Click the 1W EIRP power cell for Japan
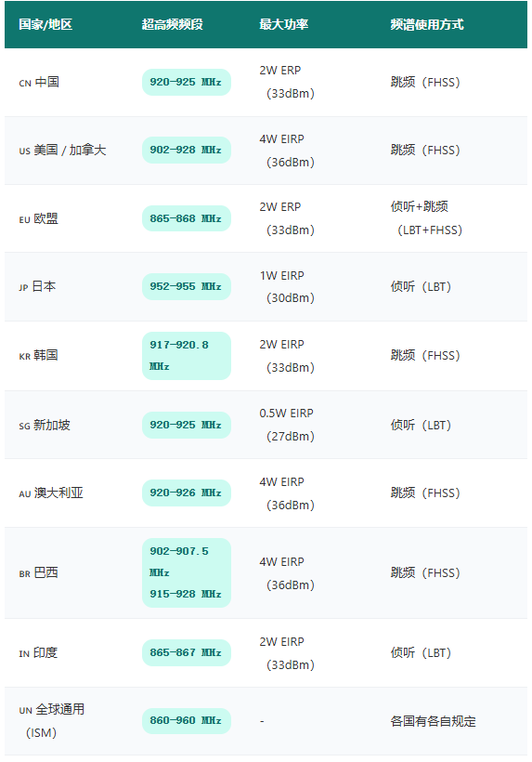Viewport: 532px width, 762px height. [x=287, y=287]
